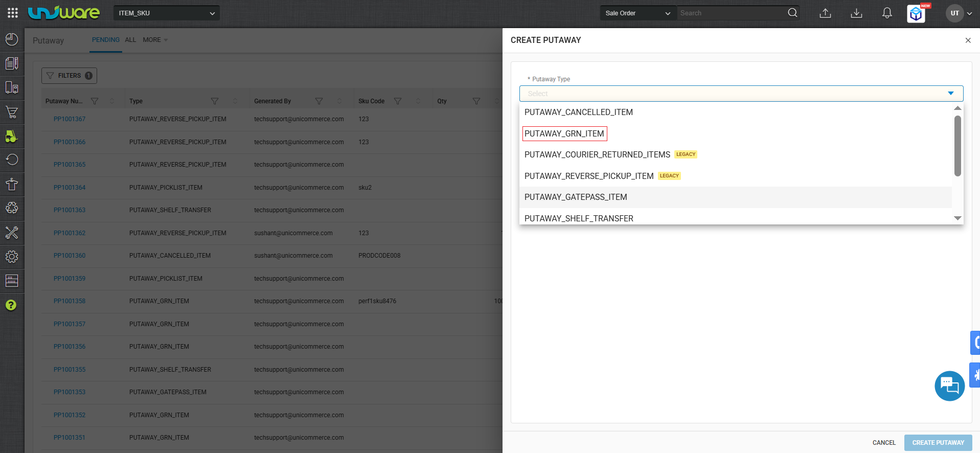980x453 pixels.
Task: Select PUTAWAY_GRN_ITEM option
Action: click(x=735, y=133)
